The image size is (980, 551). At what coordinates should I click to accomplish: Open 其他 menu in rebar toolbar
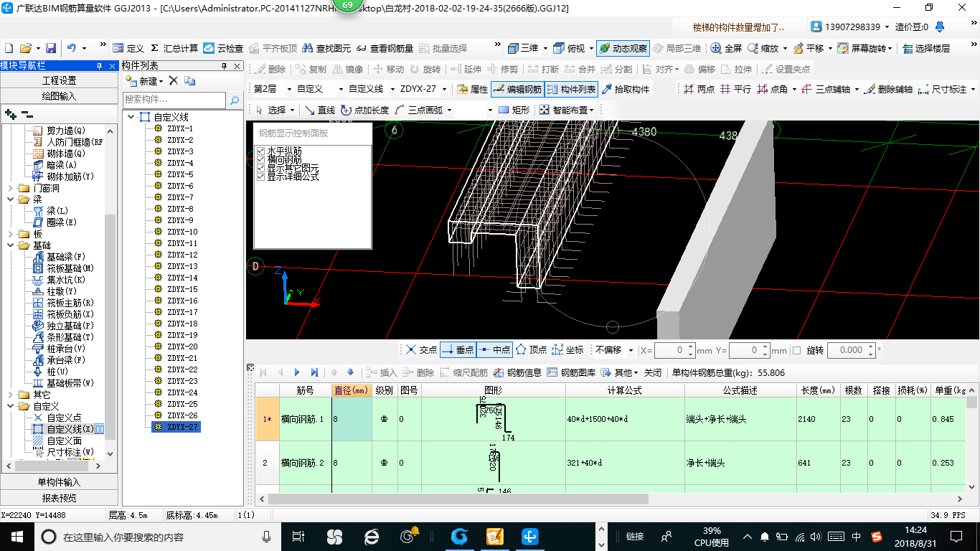point(619,372)
